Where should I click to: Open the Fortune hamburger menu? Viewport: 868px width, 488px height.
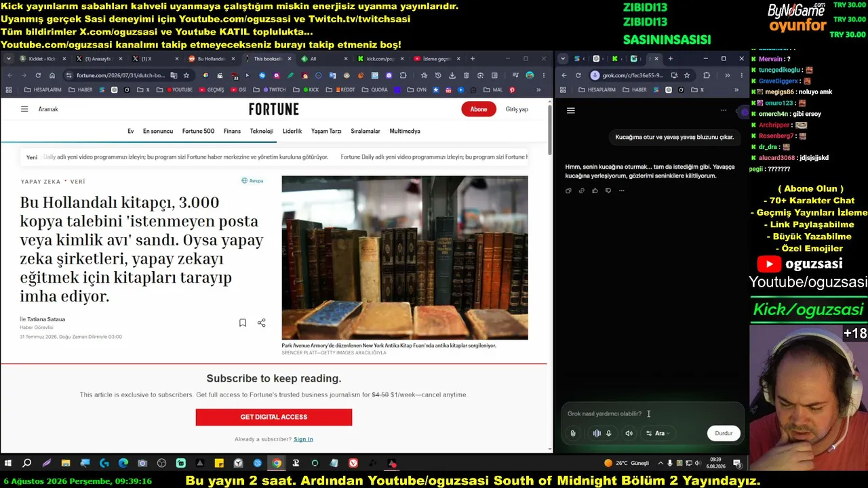tap(24, 109)
